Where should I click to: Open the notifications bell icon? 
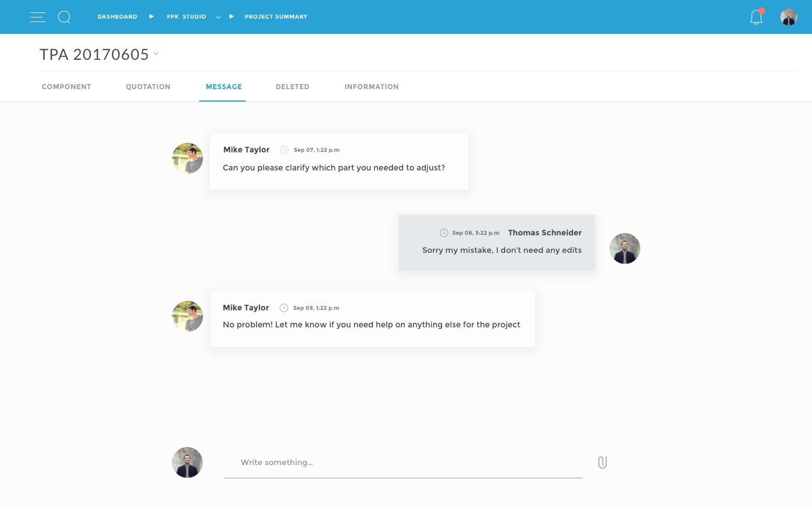(756, 17)
